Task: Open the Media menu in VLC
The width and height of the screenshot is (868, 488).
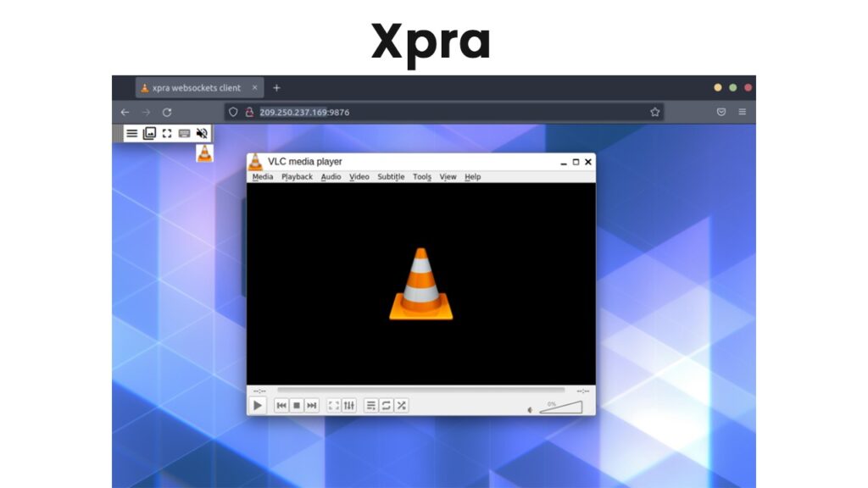Action: (x=263, y=177)
